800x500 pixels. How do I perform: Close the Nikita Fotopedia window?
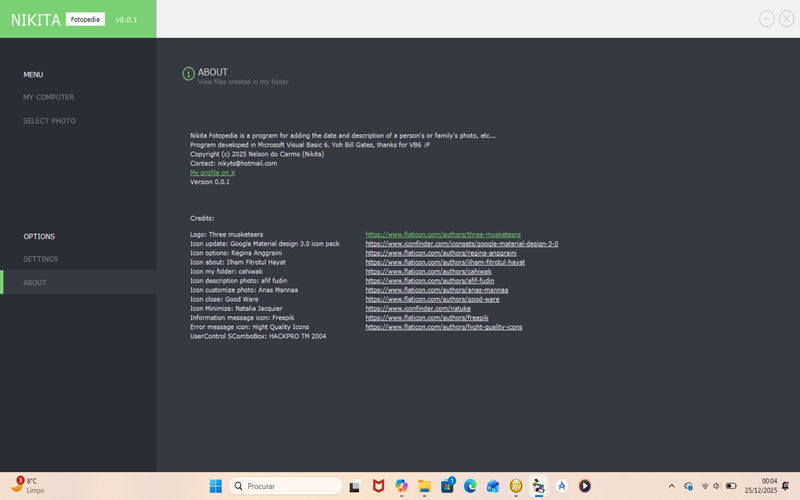click(x=785, y=18)
